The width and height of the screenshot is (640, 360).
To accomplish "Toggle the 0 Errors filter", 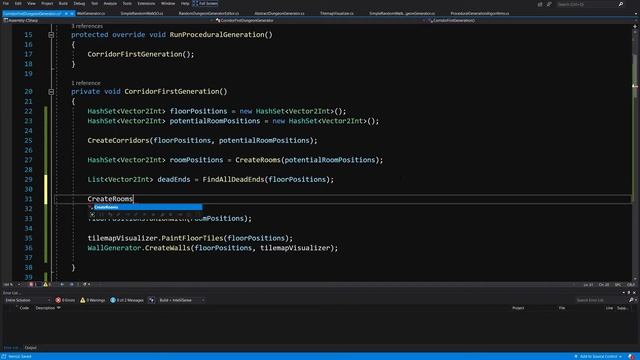I will coord(65,300).
